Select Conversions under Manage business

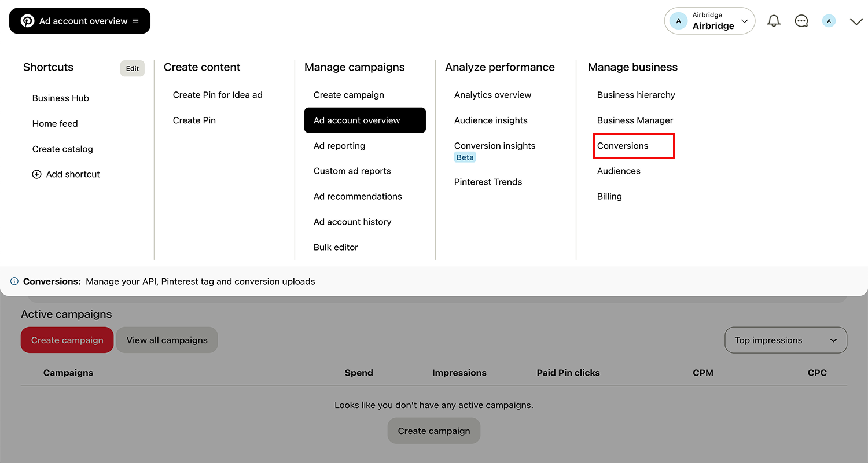coord(623,146)
